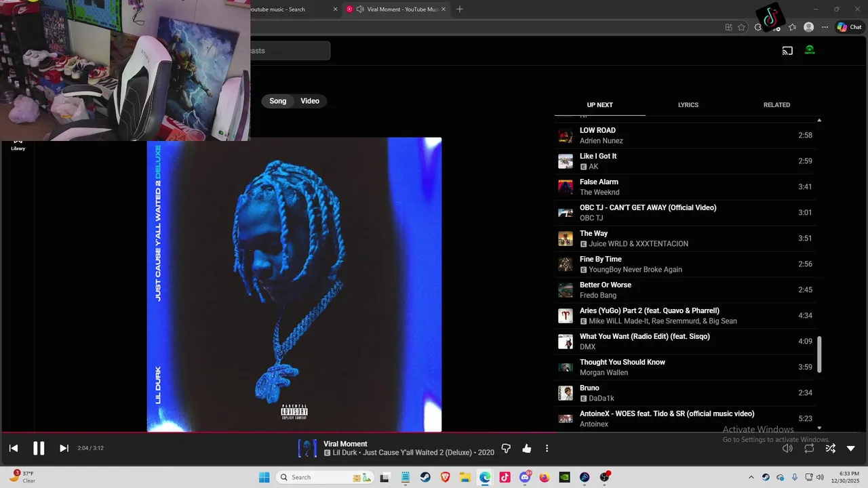Mute the Viral Moment tab audio icon
The image size is (868, 488).
(360, 9)
